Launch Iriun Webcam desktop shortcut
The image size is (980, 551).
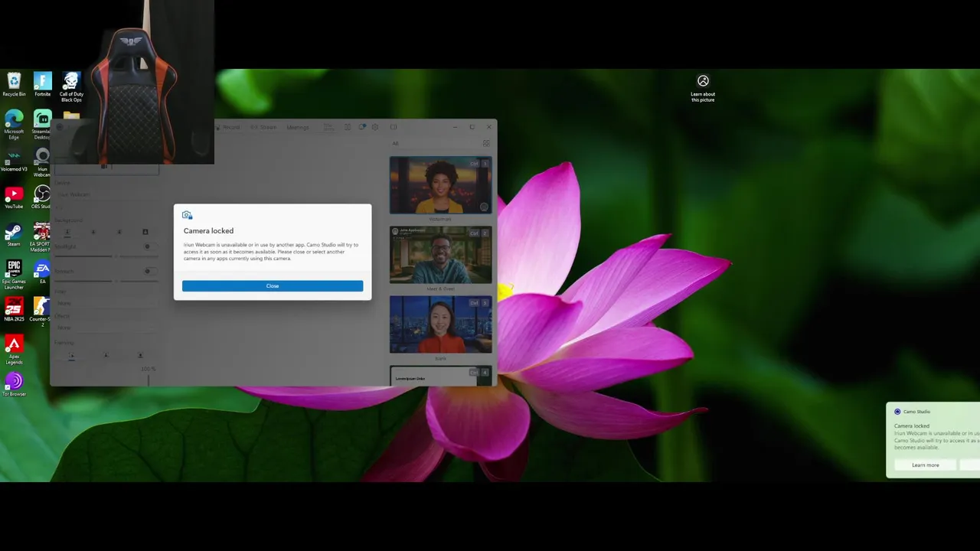pos(42,163)
